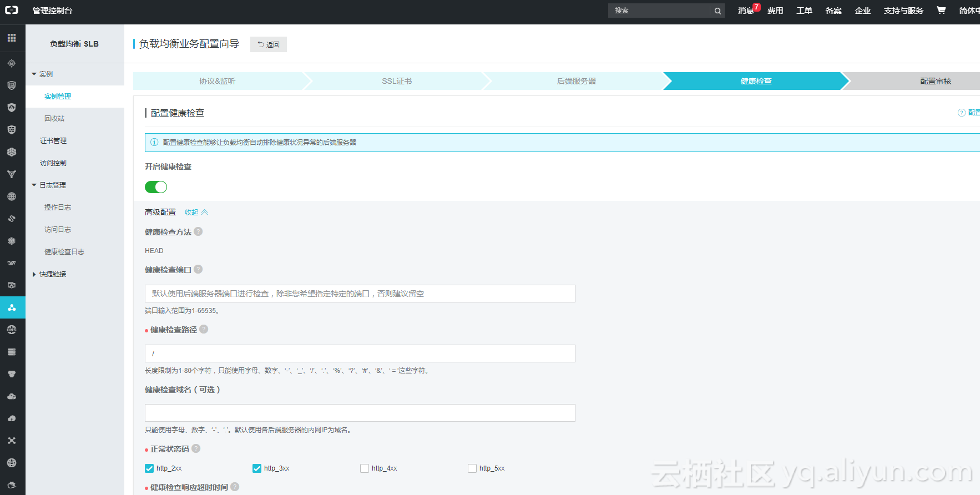The image size is (980, 495).
Task: Open 回收站 in the sidebar
Action: click(x=54, y=119)
